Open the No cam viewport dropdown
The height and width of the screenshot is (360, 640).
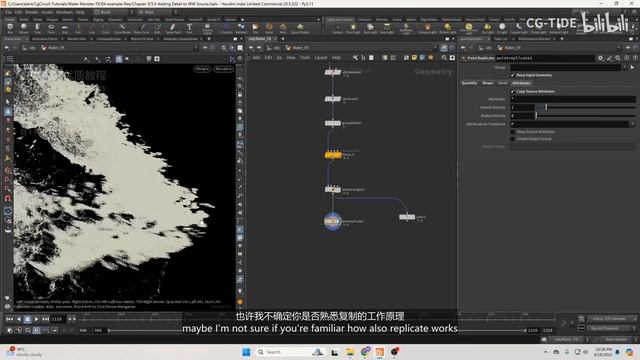coord(223,69)
